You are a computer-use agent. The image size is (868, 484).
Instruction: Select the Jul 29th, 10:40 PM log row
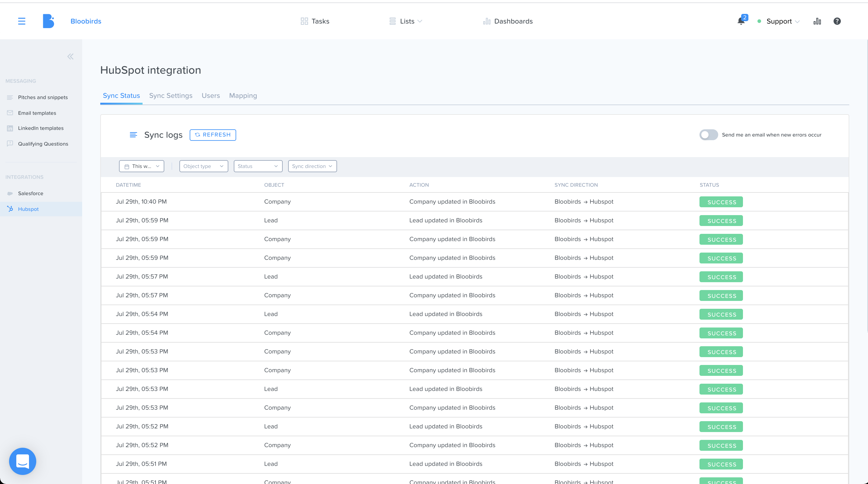click(x=474, y=202)
